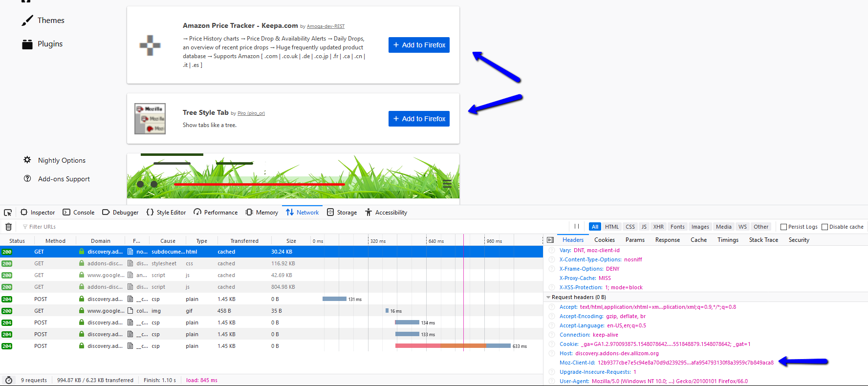
Task: Click the help icon beside Accept-Encoding header
Action: 552,316
